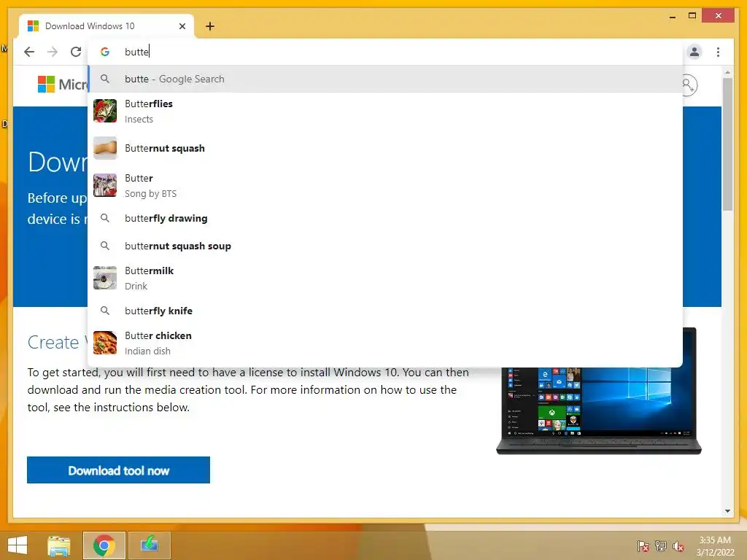Open File Explorer from the taskbar

[59, 545]
